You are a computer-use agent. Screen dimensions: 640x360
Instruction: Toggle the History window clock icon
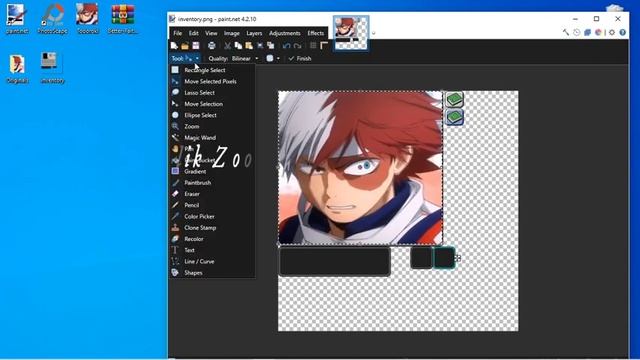576,32
